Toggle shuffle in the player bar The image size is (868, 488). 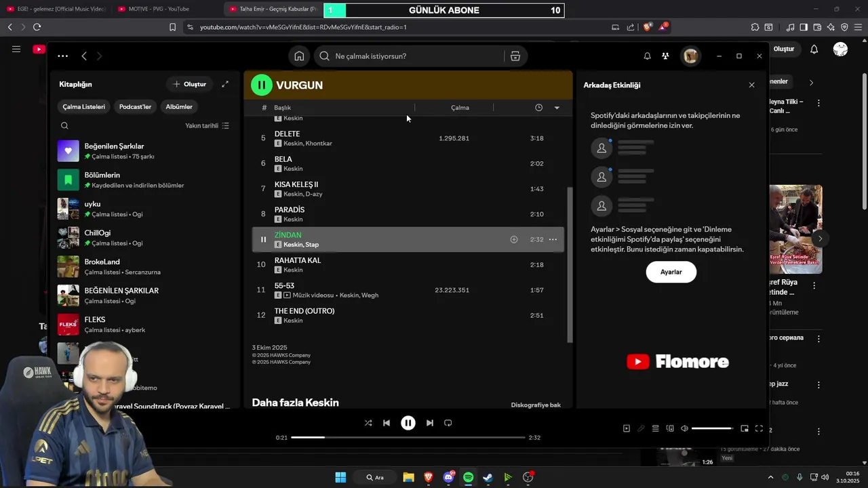click(368, 423)
